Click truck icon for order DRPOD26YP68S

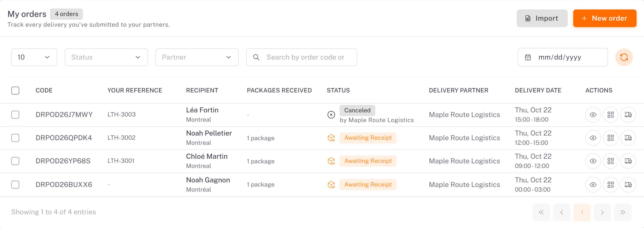point(628,161)
